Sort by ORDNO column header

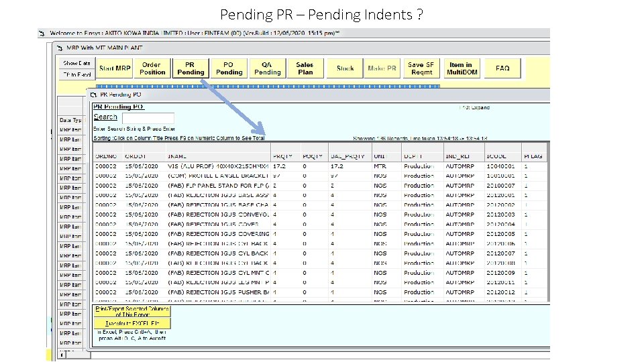point(106,156)
